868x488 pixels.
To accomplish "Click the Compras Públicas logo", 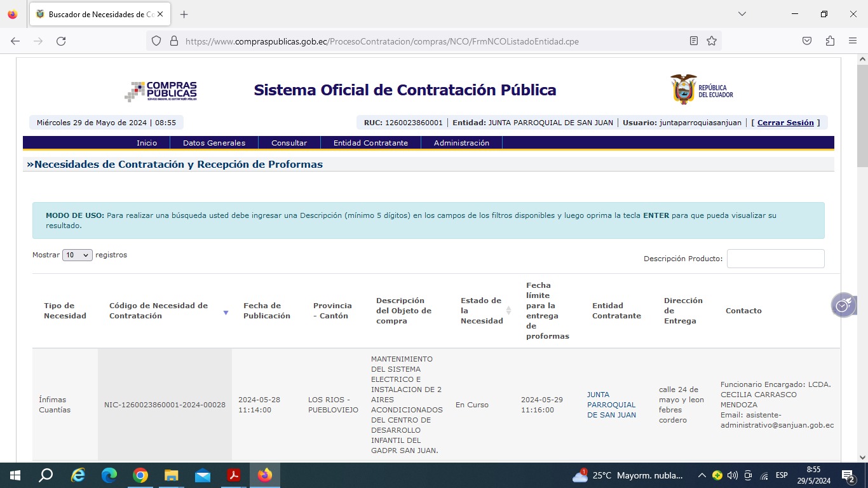I will pyautogui.click(x=161, y=91).
